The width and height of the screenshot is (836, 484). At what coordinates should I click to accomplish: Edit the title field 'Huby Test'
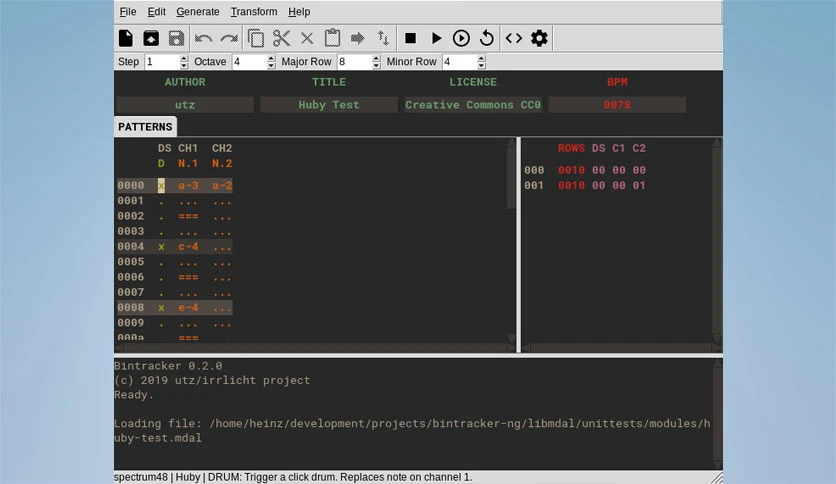coord(329,104)
